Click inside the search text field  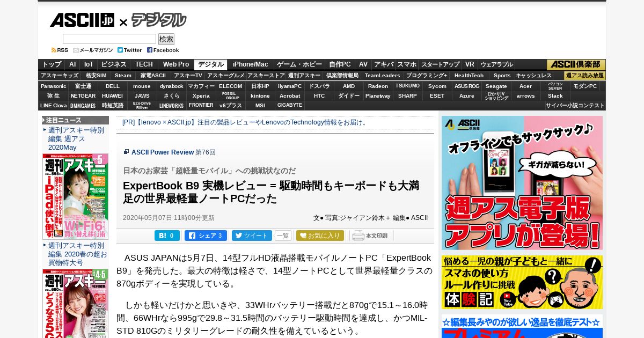pos(109,39)
